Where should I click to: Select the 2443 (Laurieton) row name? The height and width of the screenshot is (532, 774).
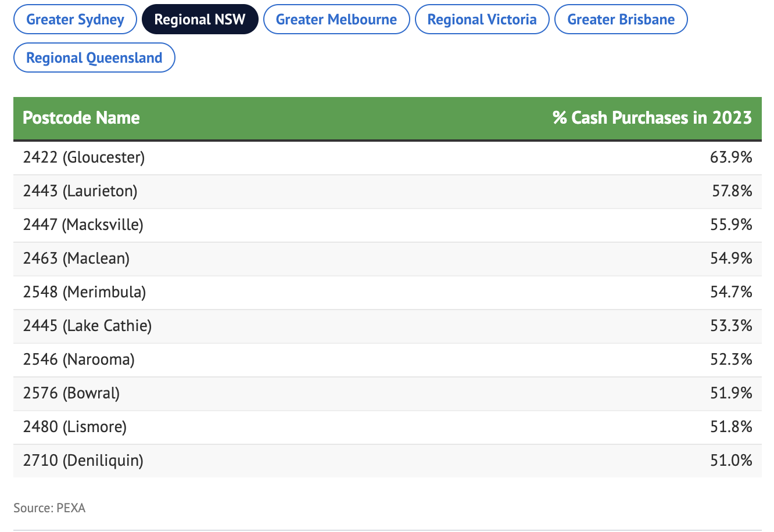tap(80, 191)
